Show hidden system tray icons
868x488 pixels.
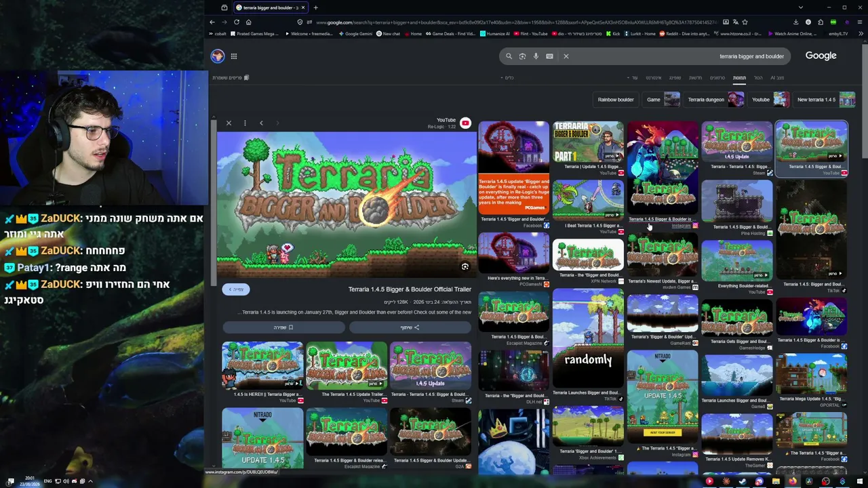90,481
